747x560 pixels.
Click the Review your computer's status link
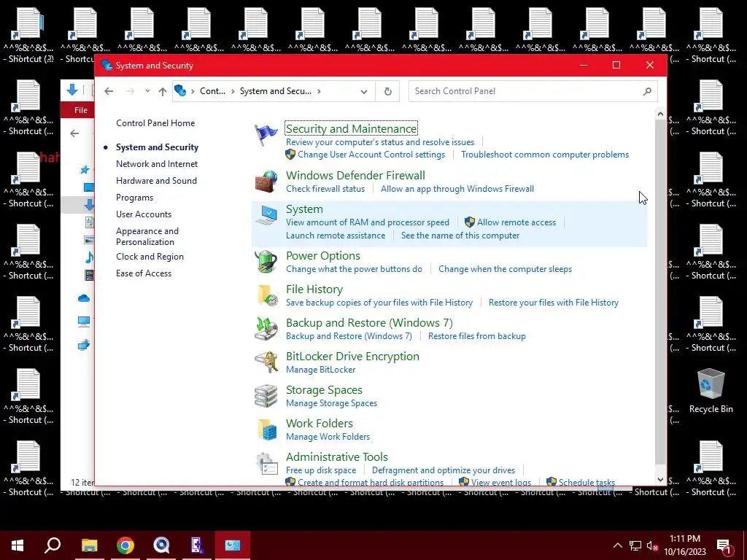click(x=379, y=142)
